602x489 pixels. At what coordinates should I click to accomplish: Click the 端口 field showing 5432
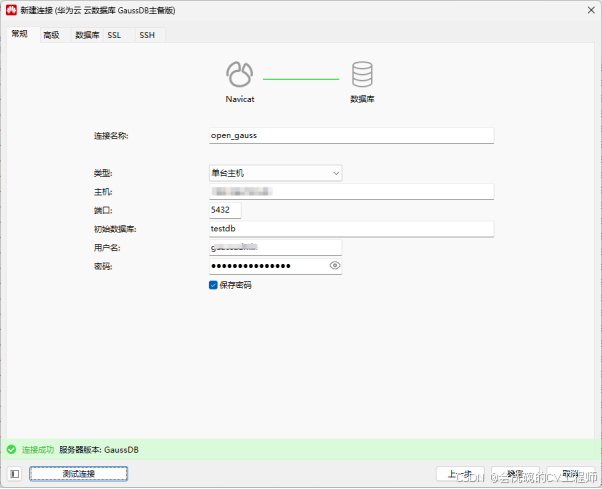(x=225, y=210)
